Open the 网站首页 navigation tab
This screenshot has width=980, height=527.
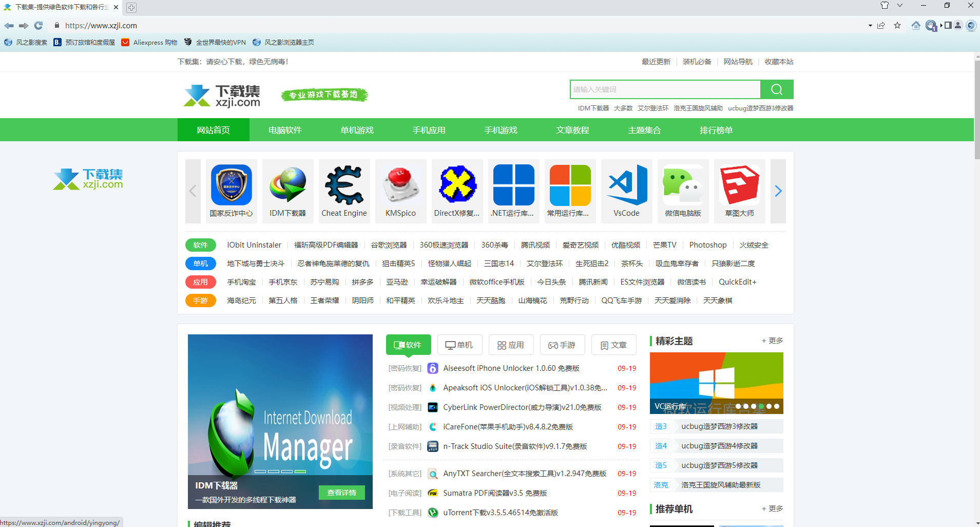click(214, 130)
